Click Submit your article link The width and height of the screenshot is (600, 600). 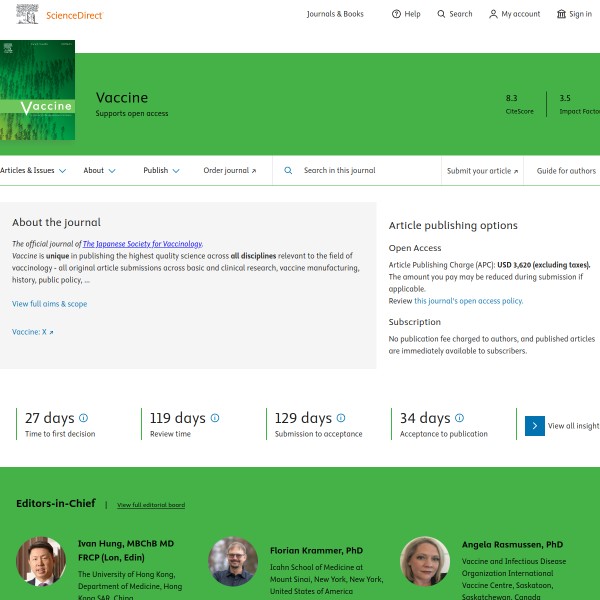pos(482,171)
